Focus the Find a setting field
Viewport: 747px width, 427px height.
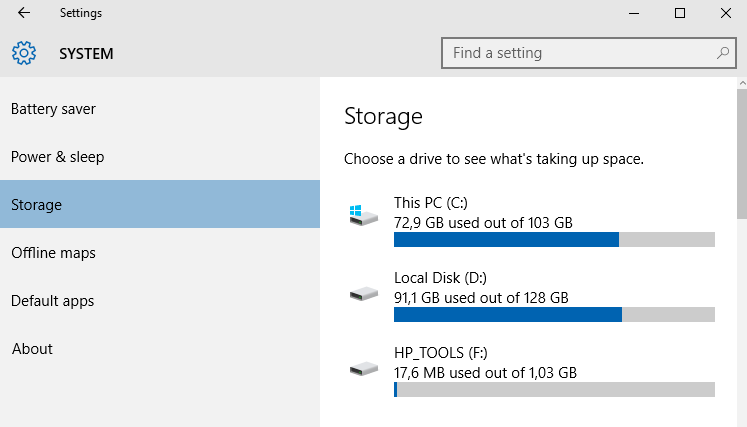pyautogui.click(x=589, y=53)
